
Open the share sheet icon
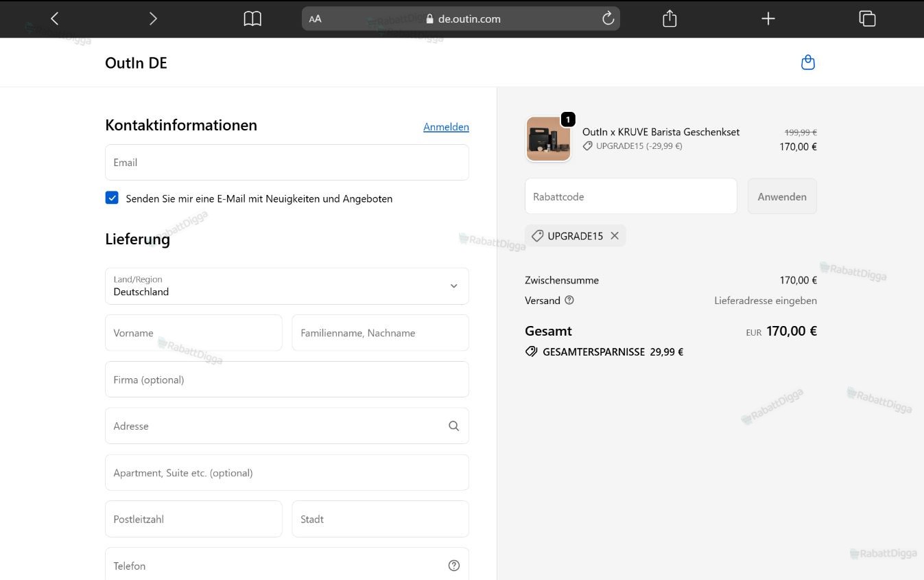pos(670,19)
